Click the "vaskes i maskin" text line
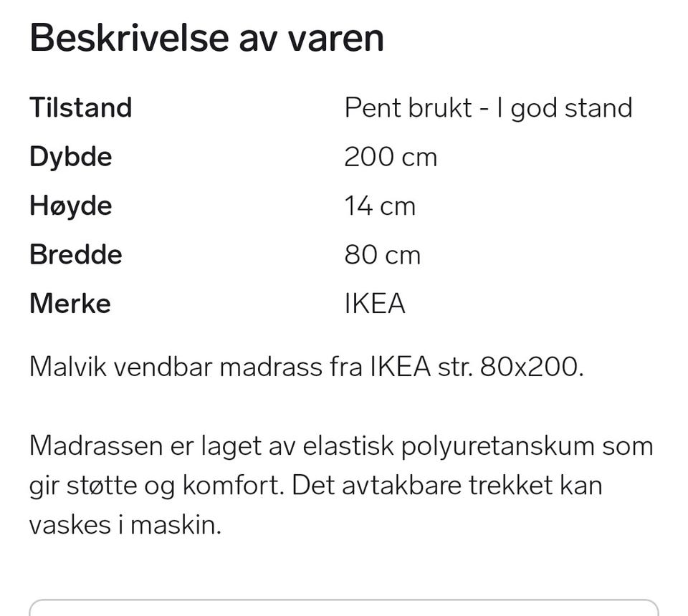This screenshot has height=616, width=688. pos(125,526)
